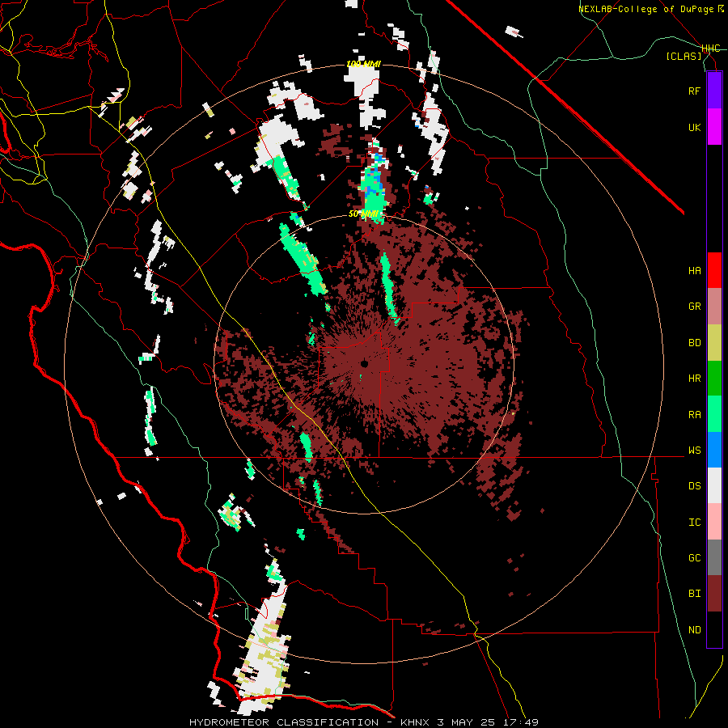
Task: Click the GC legend label
Action: [x=694, y=558]
